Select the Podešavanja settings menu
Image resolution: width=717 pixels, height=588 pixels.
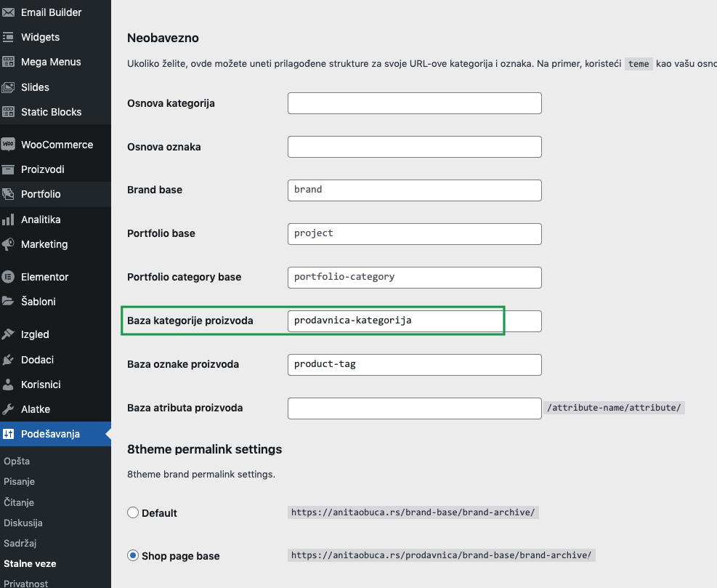coord(55,434)
